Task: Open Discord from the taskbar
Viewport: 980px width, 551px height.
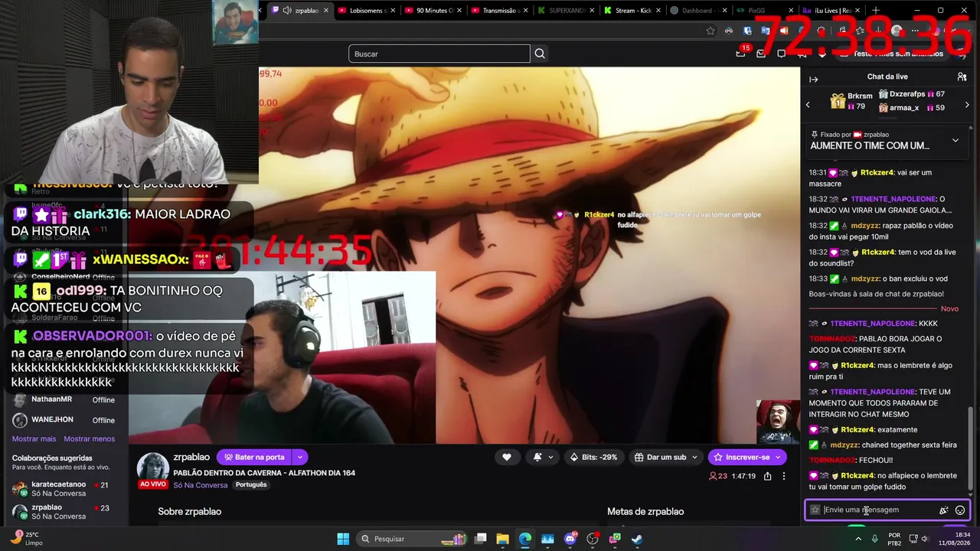Action: pyautogui.click(x=570, y=539)
